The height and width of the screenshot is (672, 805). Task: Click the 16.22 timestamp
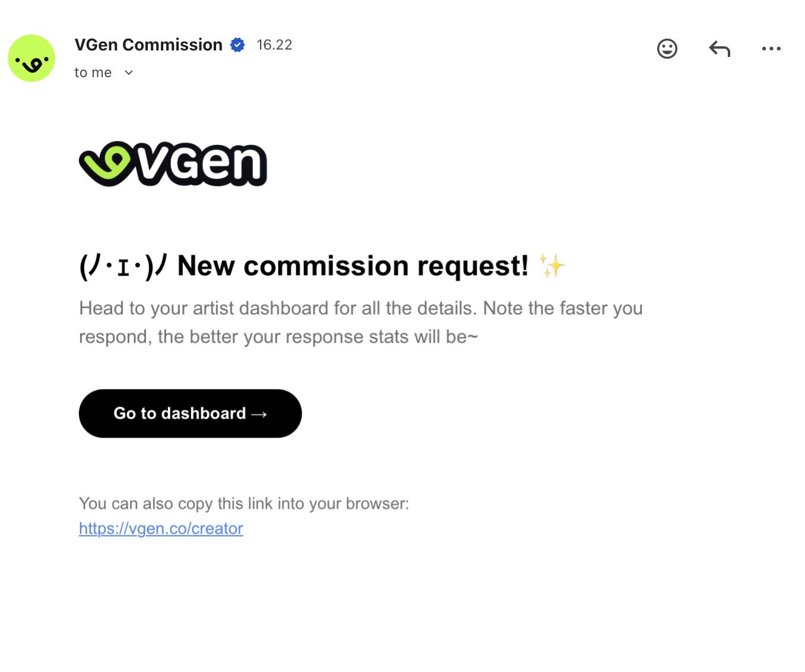[274, 45]
